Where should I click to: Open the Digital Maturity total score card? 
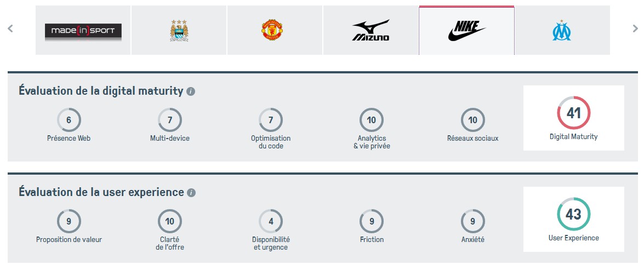(573, 118)
